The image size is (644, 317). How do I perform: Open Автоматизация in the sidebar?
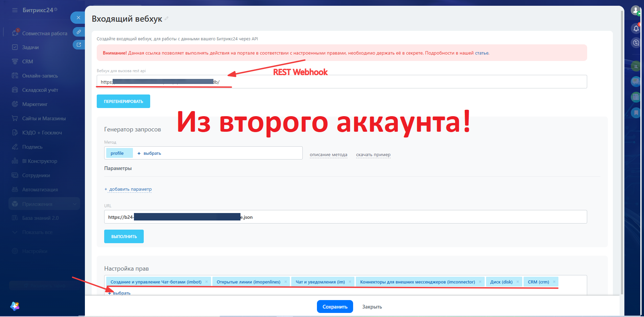[40, 190]
